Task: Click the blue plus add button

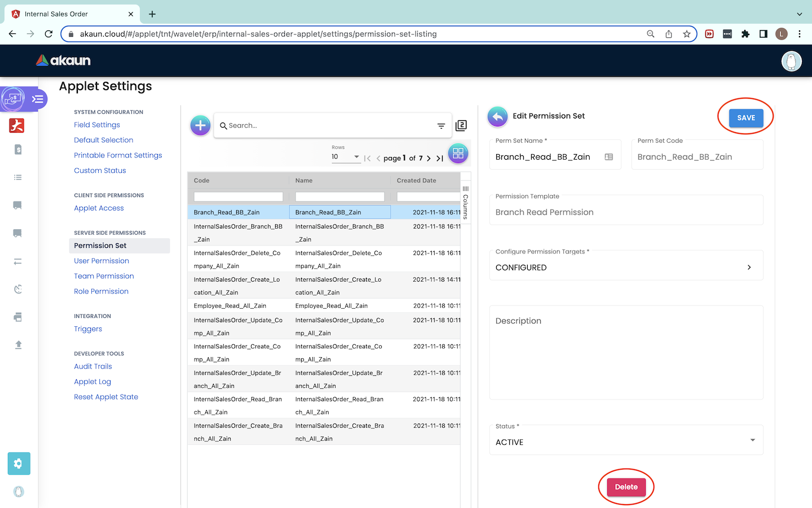Action: pos(200,125)
